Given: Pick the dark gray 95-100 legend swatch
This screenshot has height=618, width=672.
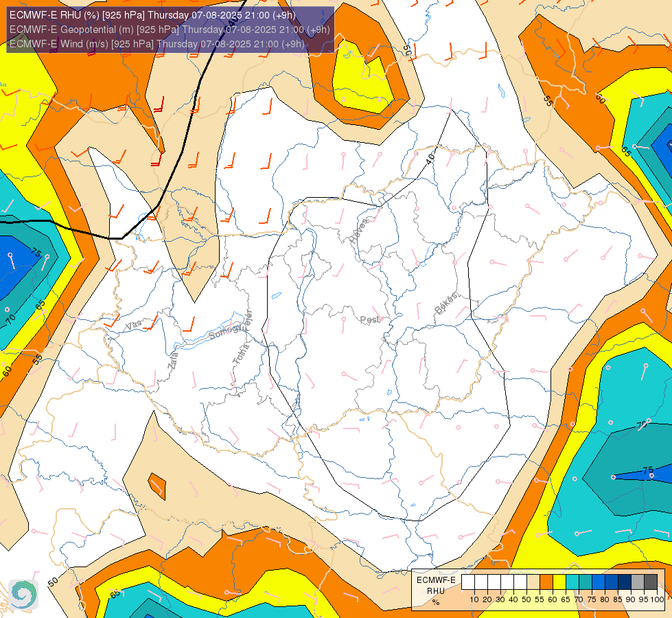Looking at the screenshot, I should click(x=651, y=582).
